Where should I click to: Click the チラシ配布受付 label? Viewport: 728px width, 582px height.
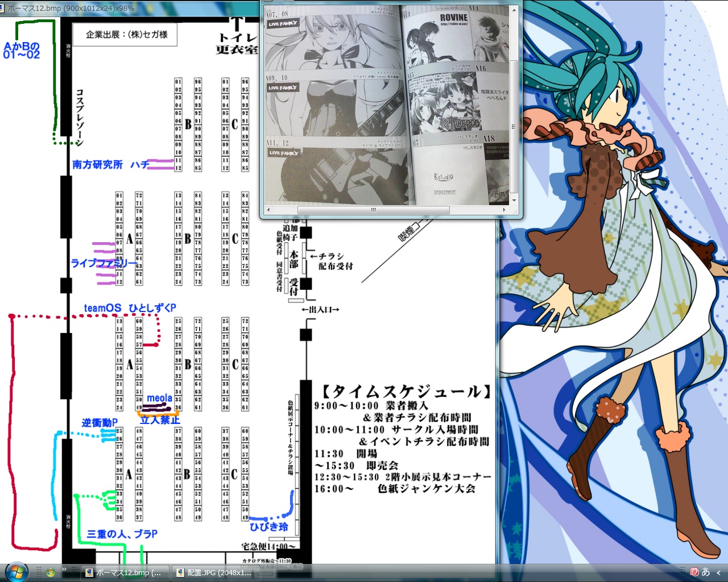(332, 261)
